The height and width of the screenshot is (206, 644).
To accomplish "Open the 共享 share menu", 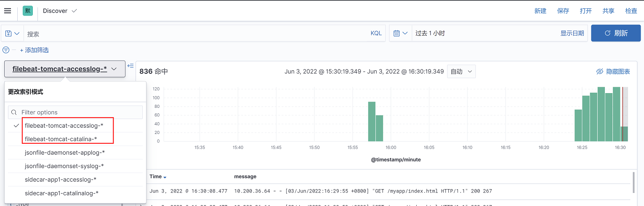I will pos(608,11).
